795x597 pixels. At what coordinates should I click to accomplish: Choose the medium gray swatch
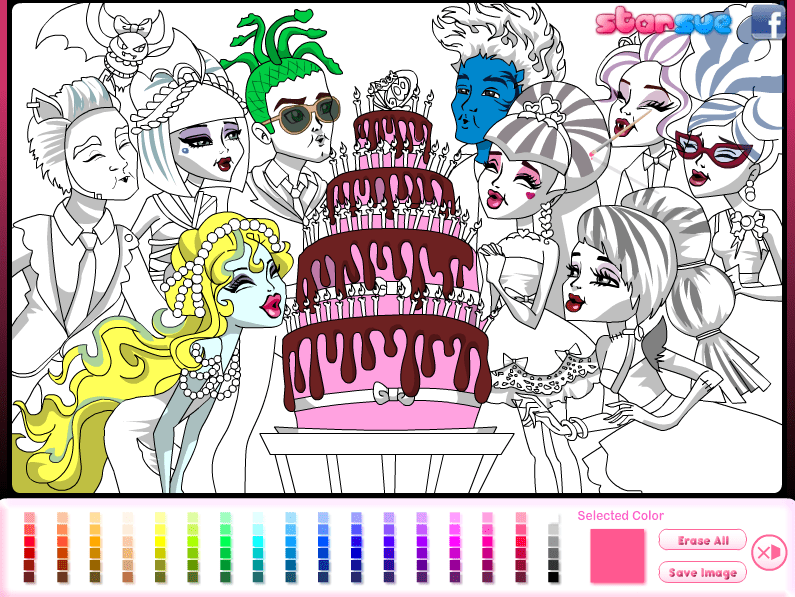point(553,541)
